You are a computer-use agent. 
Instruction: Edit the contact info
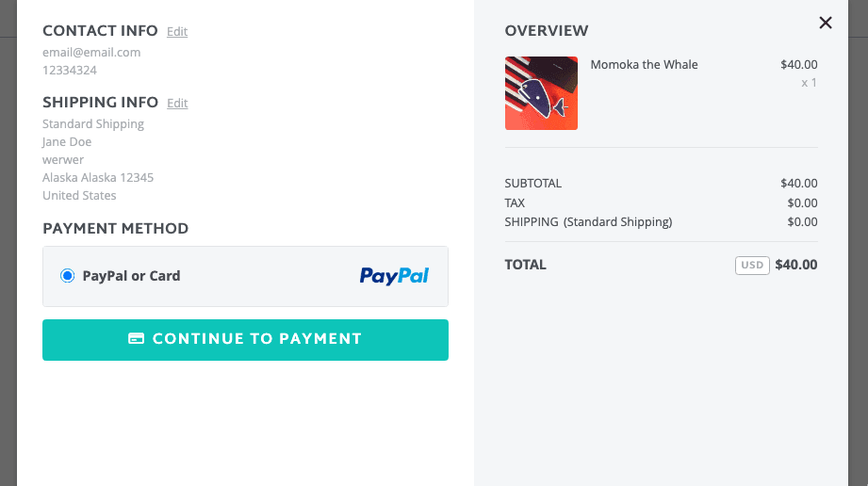(177, 31)
